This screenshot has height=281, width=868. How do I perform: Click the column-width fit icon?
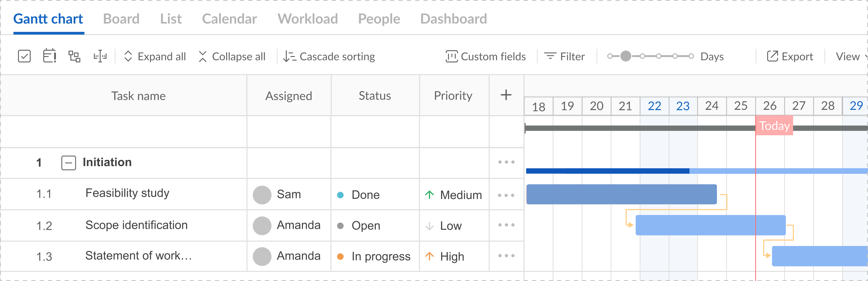click(100, 56)
